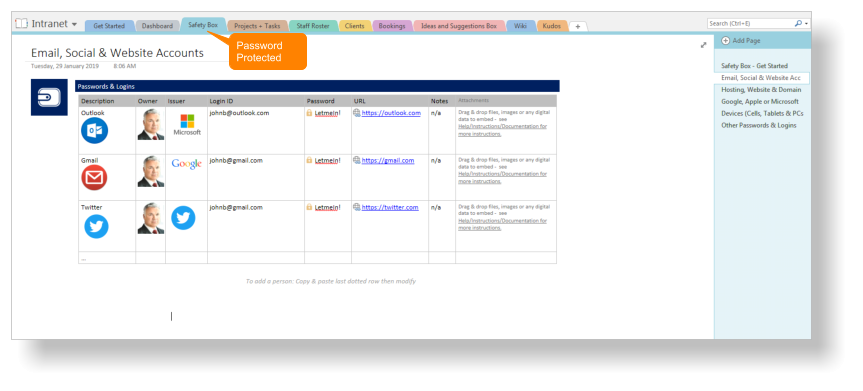Switch to the Projects + Tasks tab
Image resolution: width=863 pixels, height=391 pixels.
pyautogui.click(x=257, y=26)
